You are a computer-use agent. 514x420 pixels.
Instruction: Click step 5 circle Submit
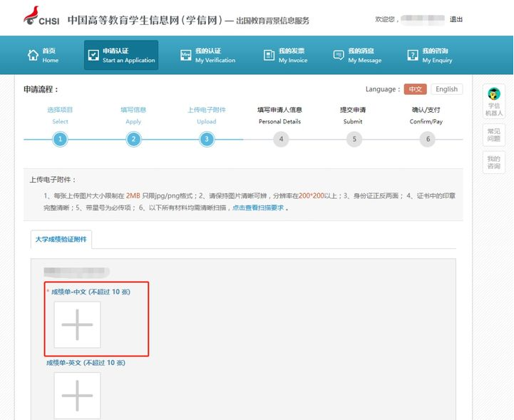click(354, 139)
